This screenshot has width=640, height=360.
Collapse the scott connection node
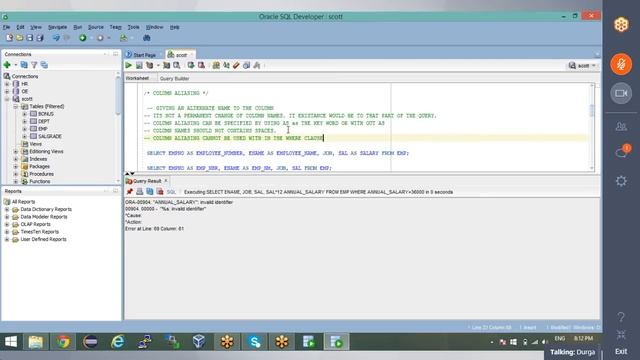(7, 99)
